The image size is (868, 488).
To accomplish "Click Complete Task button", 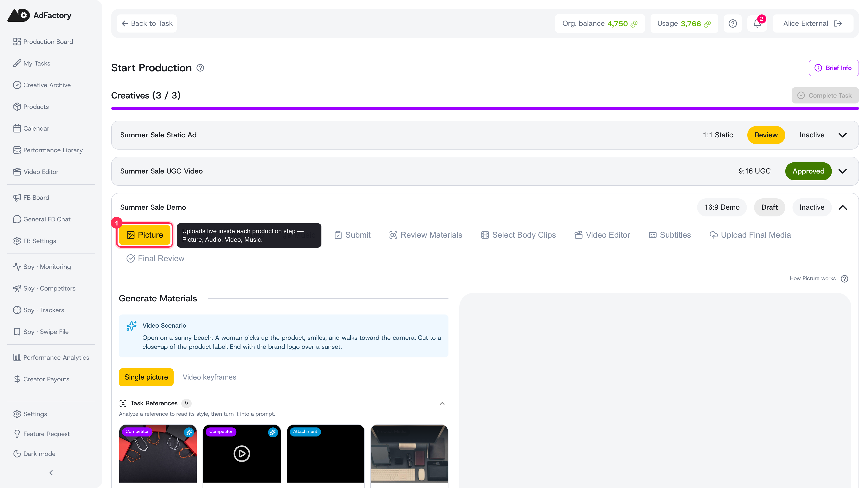I will coord(825,96).
